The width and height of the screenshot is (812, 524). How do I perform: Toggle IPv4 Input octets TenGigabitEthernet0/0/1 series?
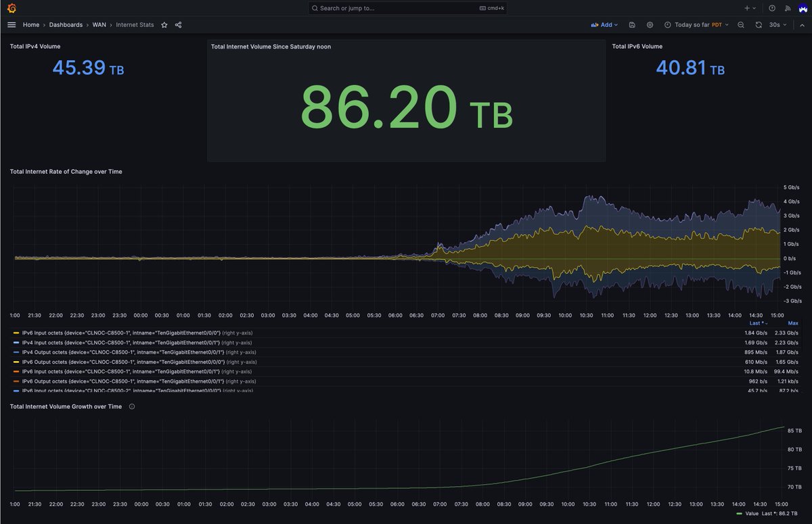click(x=121, y=342)
